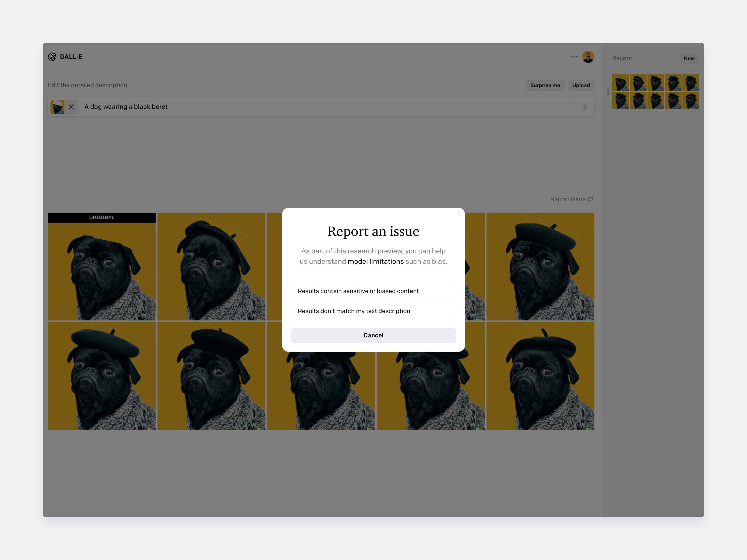Select 'Results contain sensitive or biased content'
This screenshot has width=747, height=560.
(x=373, y=291)
